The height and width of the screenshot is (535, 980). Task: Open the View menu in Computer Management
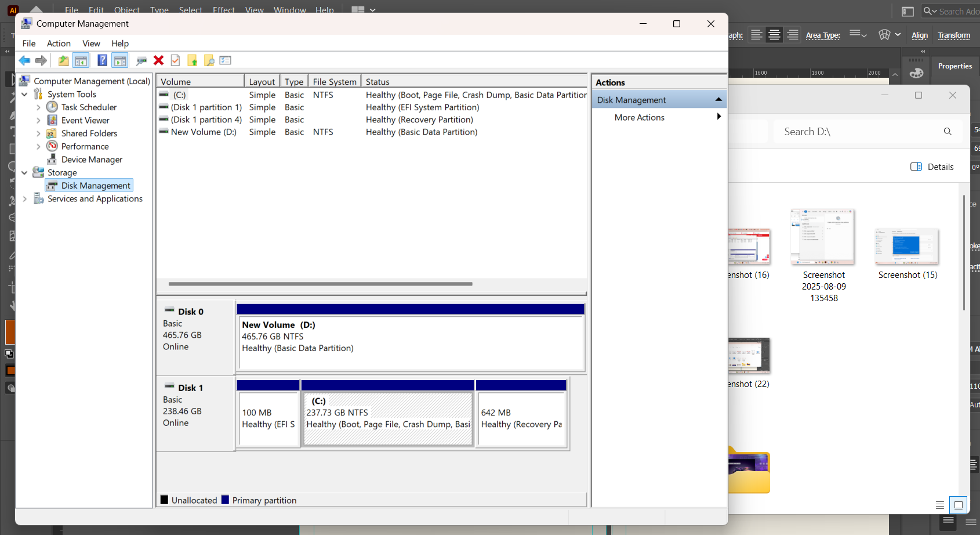click(x=91, y=44)
